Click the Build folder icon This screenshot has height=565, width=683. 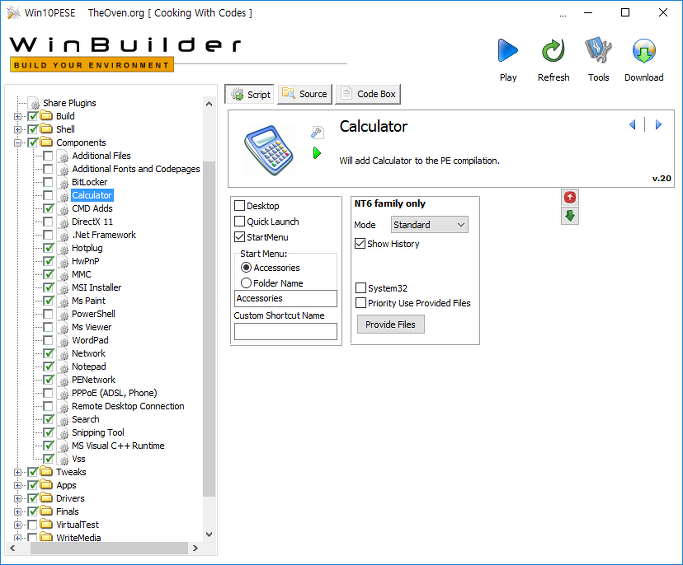click(x=46, y=116)
